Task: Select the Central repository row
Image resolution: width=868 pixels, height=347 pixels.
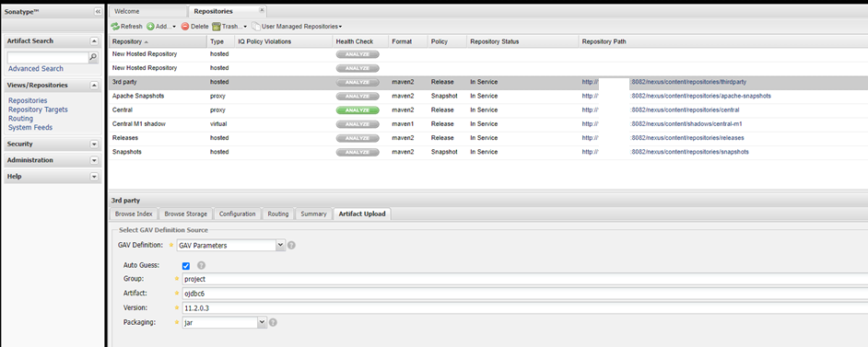Action: (488, 110)
